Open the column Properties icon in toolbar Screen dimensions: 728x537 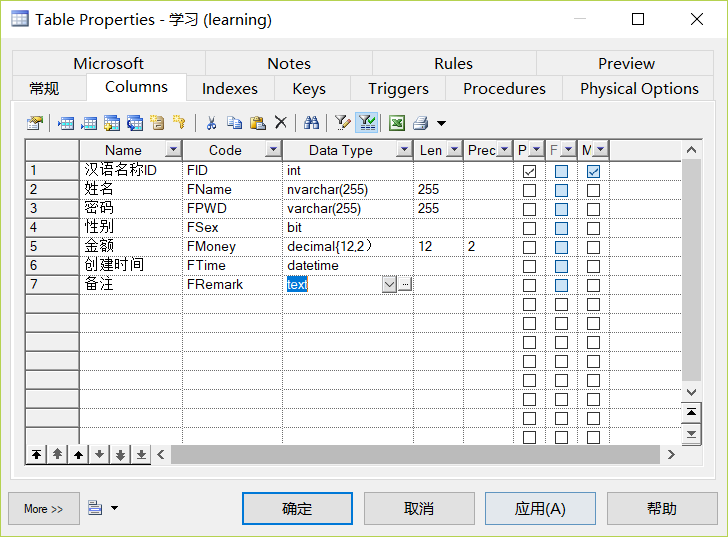pyautogui.click(x=35, y=123)
